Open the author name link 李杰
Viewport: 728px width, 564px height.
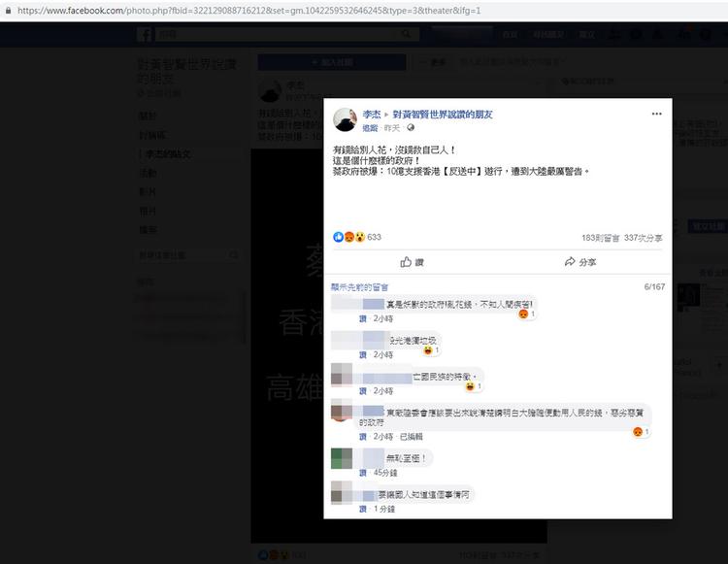372,115
